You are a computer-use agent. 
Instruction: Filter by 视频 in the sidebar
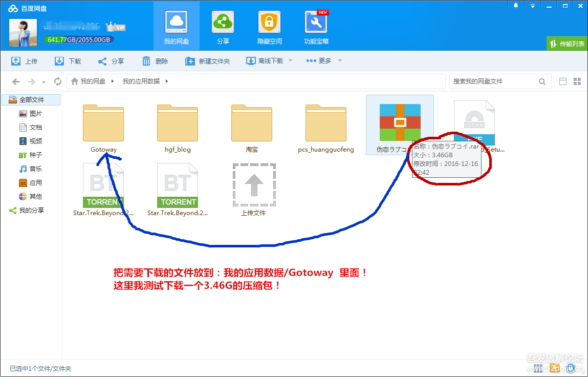click(30, 141)
